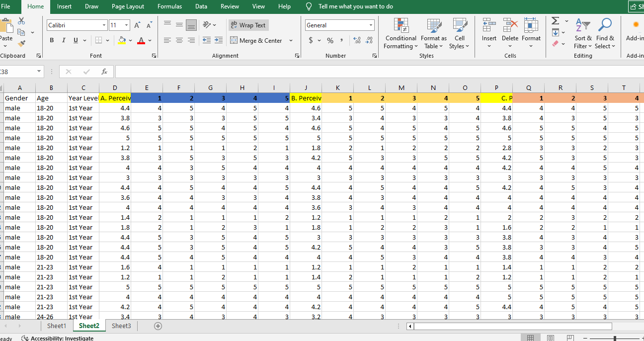Open the font size 11 dropdown
644x341 pixels.
tap(127, 25)
